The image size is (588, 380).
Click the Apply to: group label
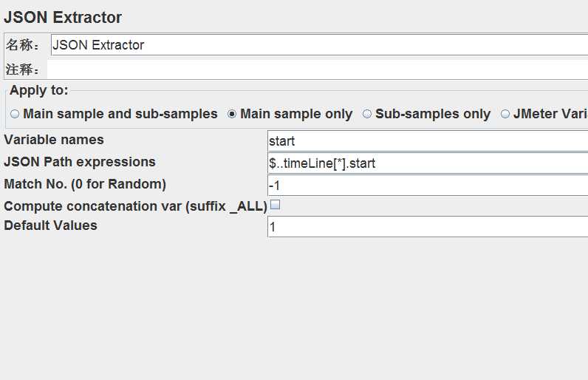tap(39, 90)
